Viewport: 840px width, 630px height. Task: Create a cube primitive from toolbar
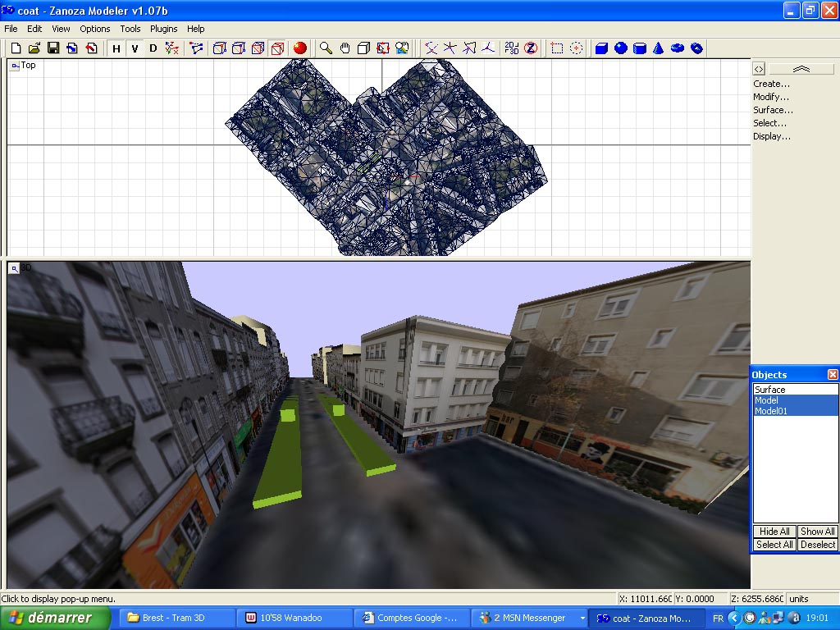click(x=601, y=48)
